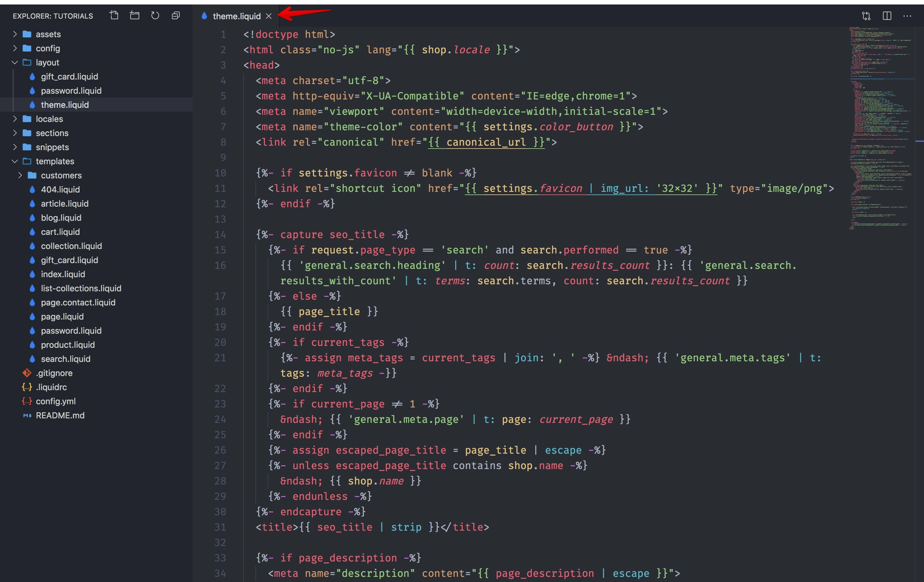This screenshot has width=924, height=582.
Task: Refresh the Explorer tree
Action: [x=155, y=15]
